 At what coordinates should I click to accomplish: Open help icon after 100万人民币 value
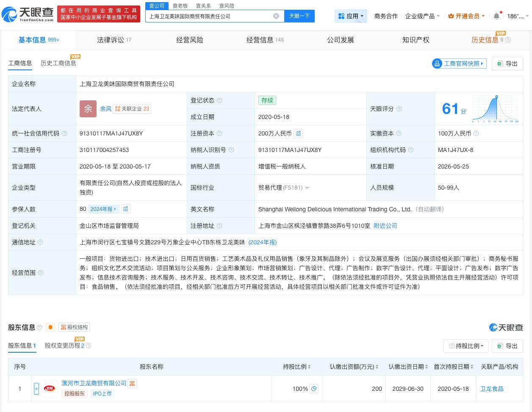pyautogui.click(x=476, y=133)
